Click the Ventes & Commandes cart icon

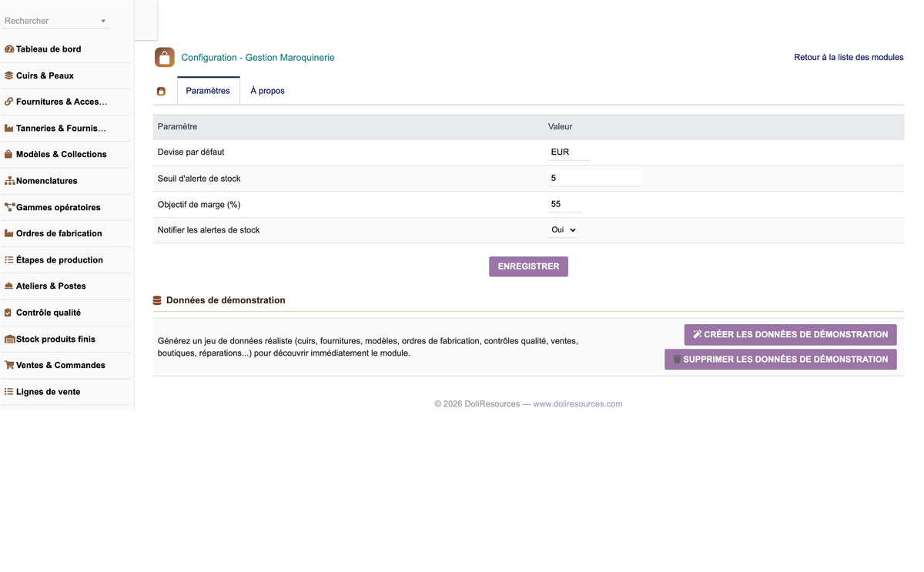[9, 365]
